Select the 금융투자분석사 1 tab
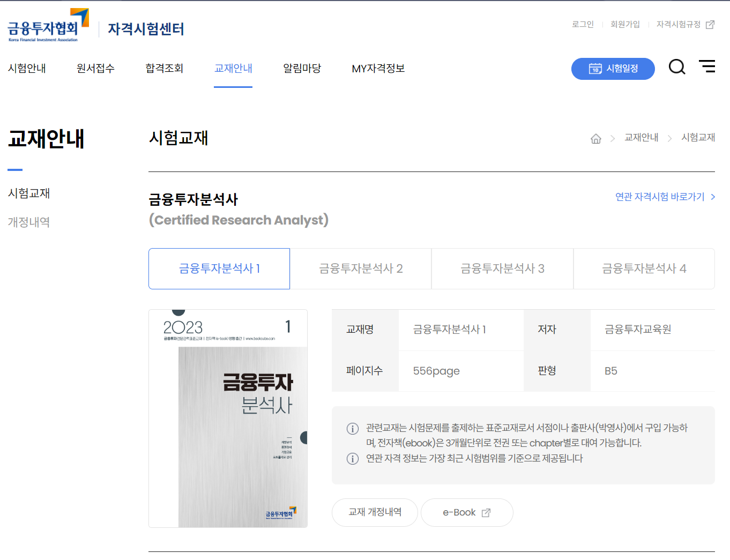 [219, 268]
